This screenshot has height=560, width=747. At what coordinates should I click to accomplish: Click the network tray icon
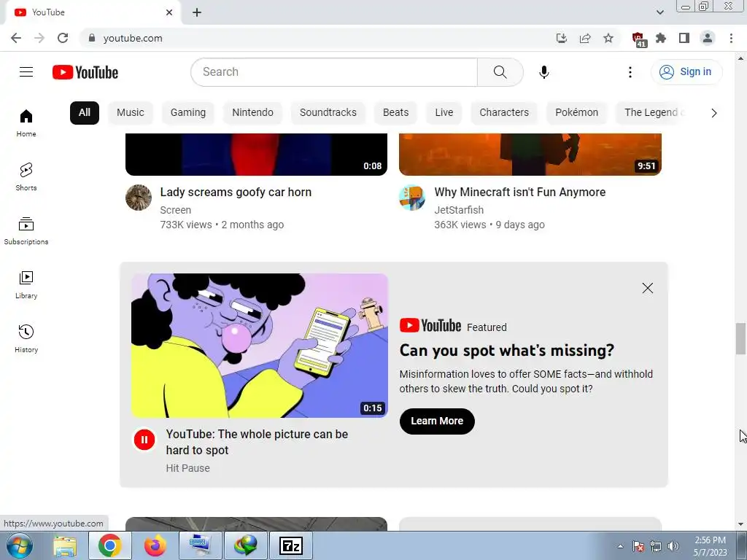tap(656, 546)
